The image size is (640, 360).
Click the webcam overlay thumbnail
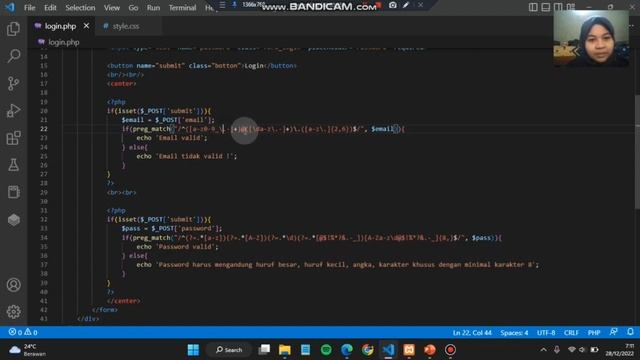pyautogui.click(x=591, y=39)
